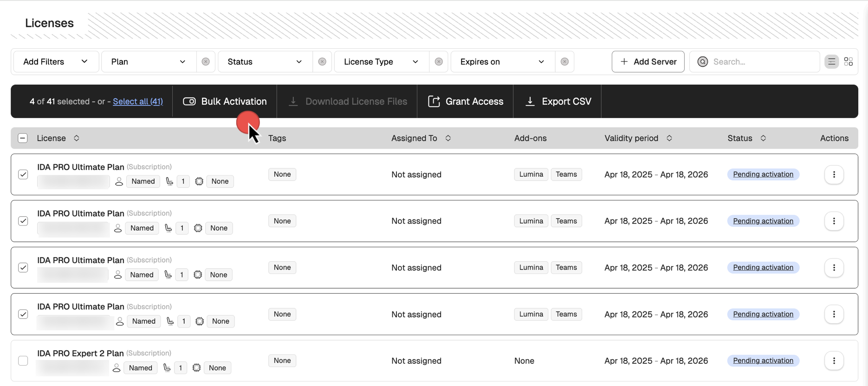Remove the Expires on filter via X icon
868x386 pixels.
[x=564, y=62]
